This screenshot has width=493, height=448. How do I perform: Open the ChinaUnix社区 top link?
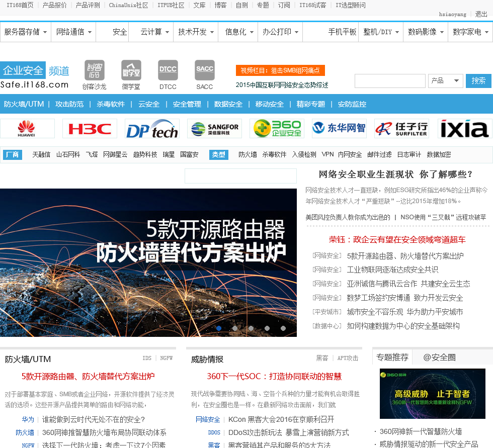(128, 5)
